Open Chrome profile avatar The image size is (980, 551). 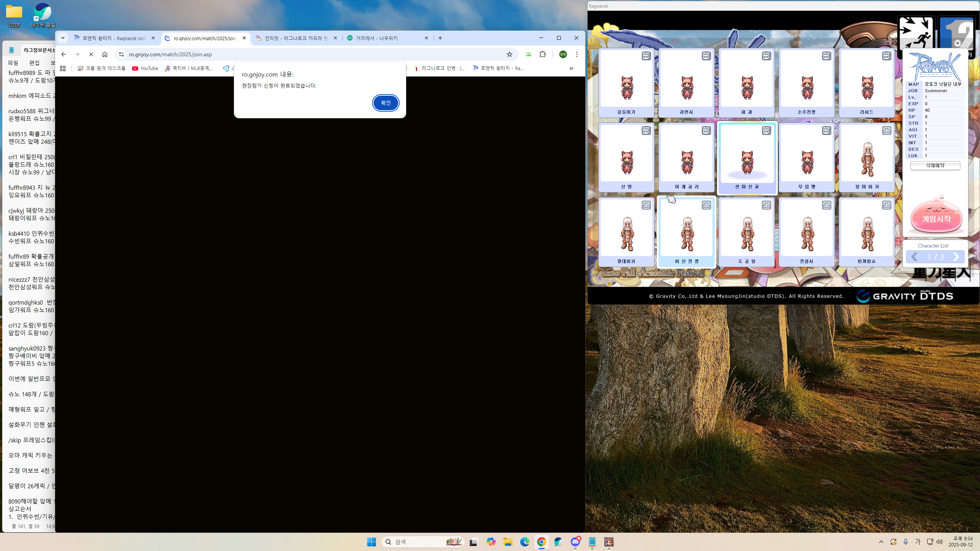pos(563,54)
